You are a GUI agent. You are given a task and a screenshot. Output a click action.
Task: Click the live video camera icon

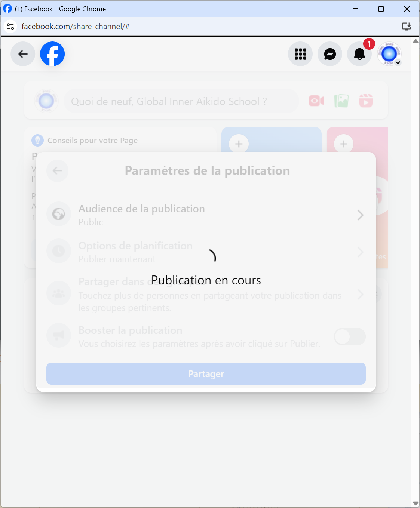(x=316, y=101)
